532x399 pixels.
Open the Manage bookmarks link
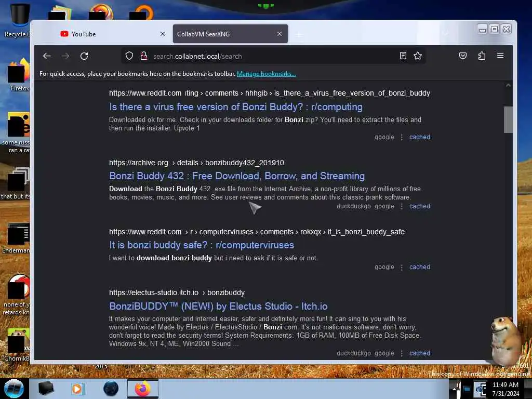coord(267,74)
